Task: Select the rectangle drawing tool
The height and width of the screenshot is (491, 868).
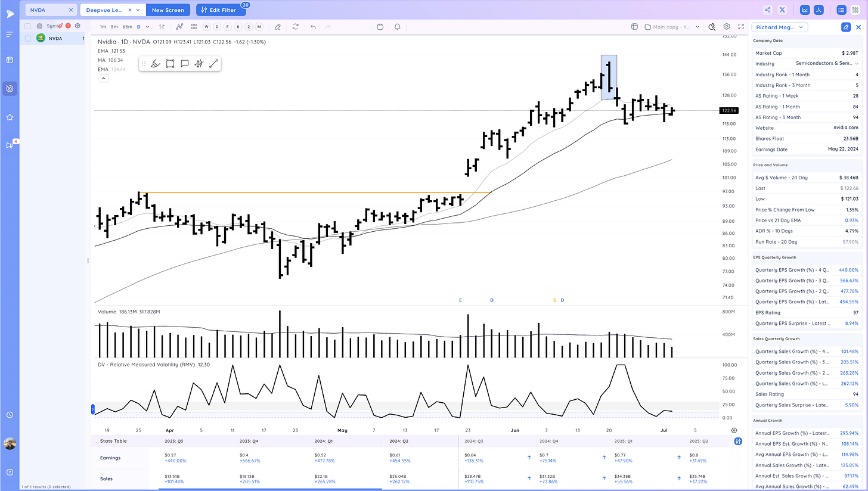Action: pyautogui.click(x=170, y=63)
